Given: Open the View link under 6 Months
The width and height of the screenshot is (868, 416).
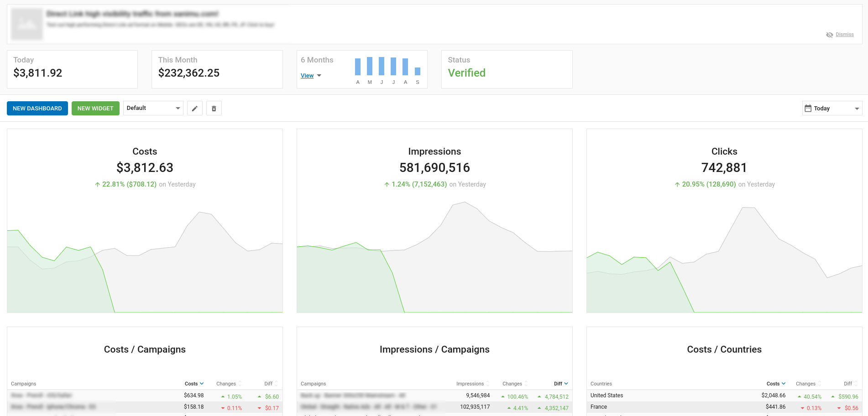Looking at the screenshot, I should coord(307,76).
